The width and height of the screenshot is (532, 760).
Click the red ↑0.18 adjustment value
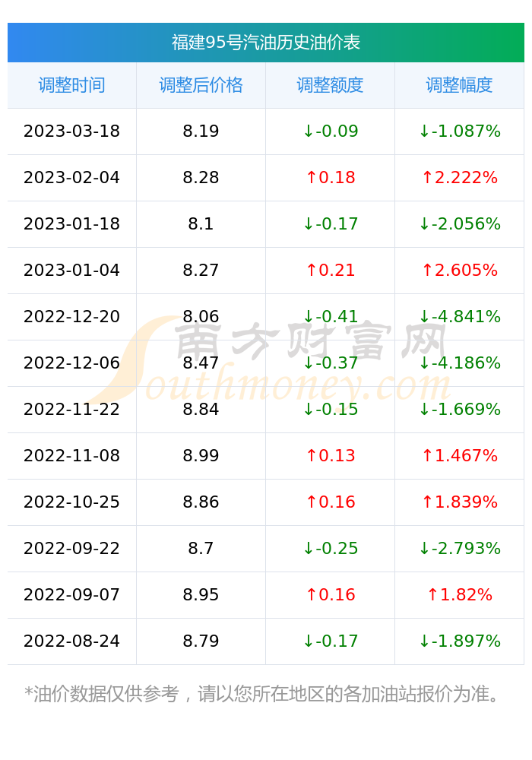click(x=331, y=177)
